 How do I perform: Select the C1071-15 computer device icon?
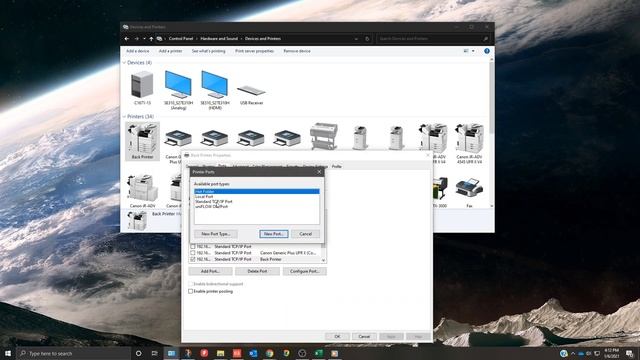click(142, 84)
